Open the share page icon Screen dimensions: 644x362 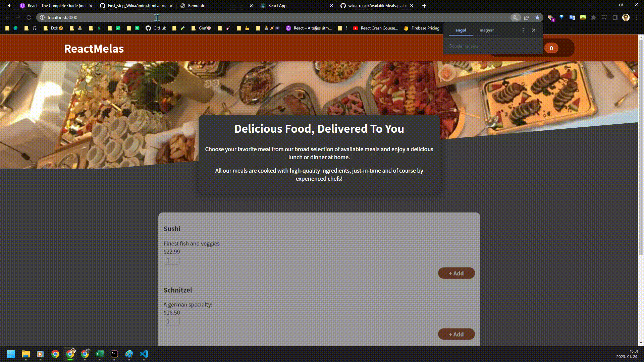[x=527, y=17]
